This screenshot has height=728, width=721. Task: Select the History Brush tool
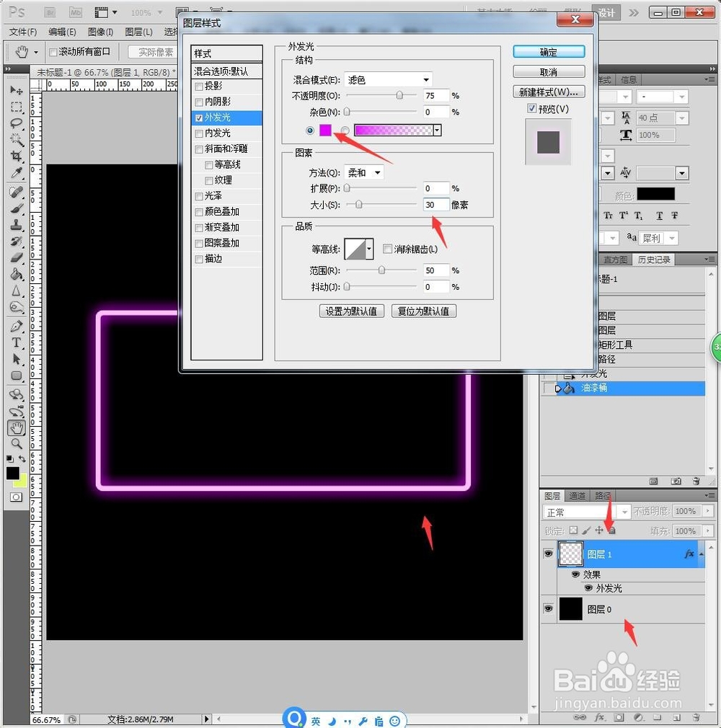pyautogui.click(x=17, y=241)
